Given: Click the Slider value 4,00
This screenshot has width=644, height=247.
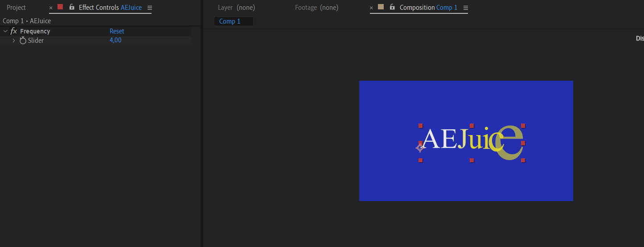Looking at the screenshot, I should [115, 40].
